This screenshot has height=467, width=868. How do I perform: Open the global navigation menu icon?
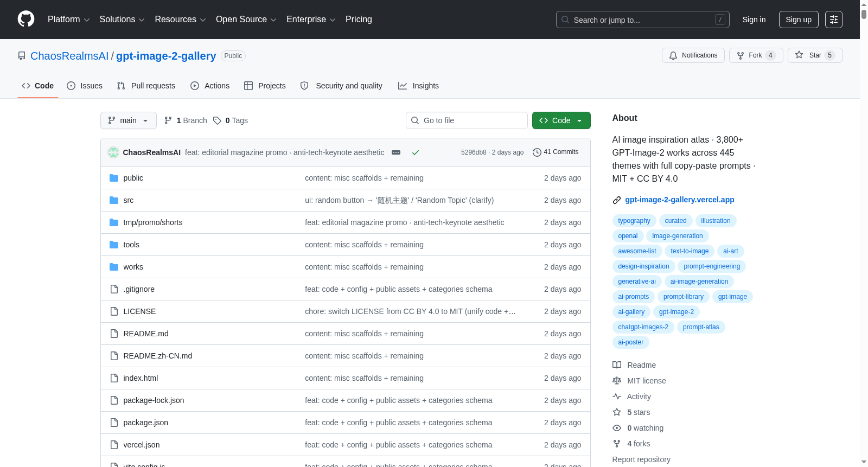(x=834, y=20)
